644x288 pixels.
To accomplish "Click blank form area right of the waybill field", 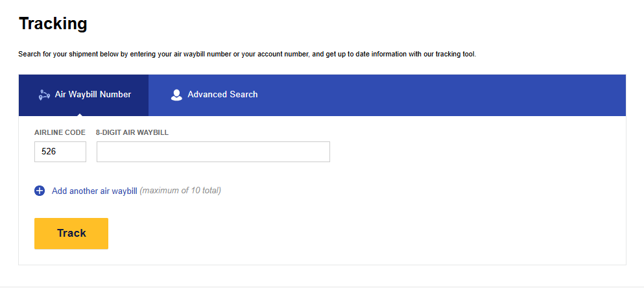I will click(473, 152).
